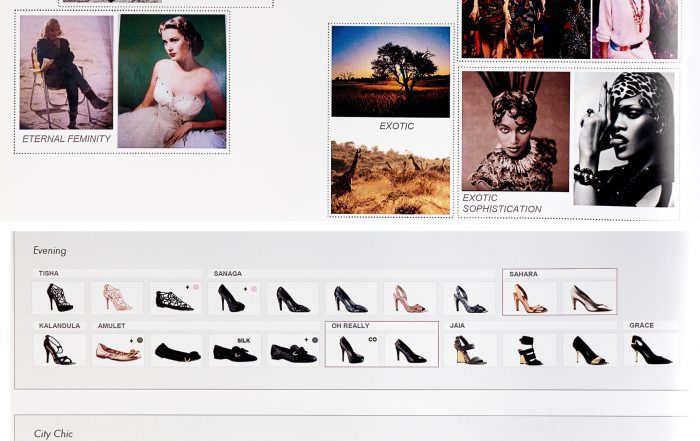Select the Amulet black ballet flat
The width and height of the screenshot is (700, 441).
point(176,350)
